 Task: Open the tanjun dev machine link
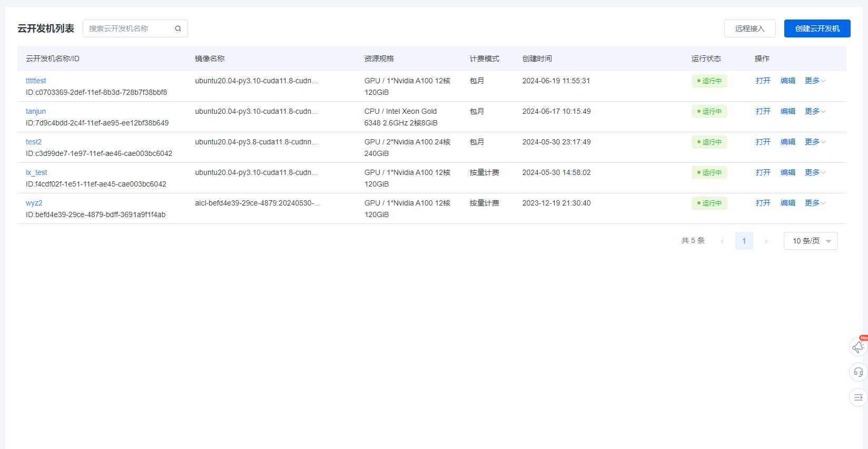[x=36, y=111]
